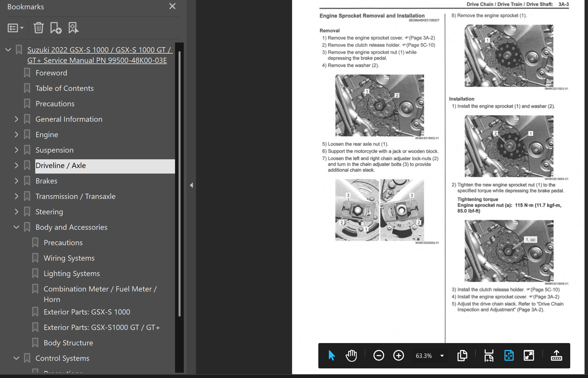Click the Foreword bookmark ribbon icon
588x378 pixels.
click(27, 73)
